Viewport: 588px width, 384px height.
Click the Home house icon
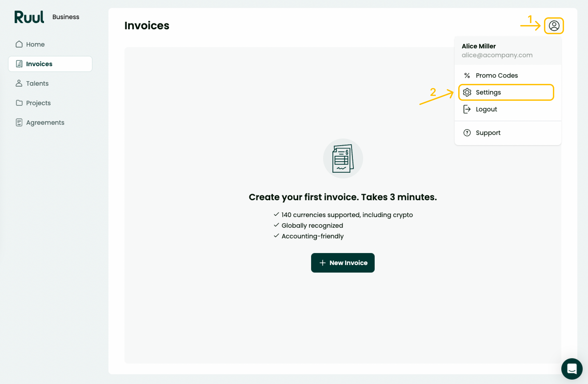19,44
